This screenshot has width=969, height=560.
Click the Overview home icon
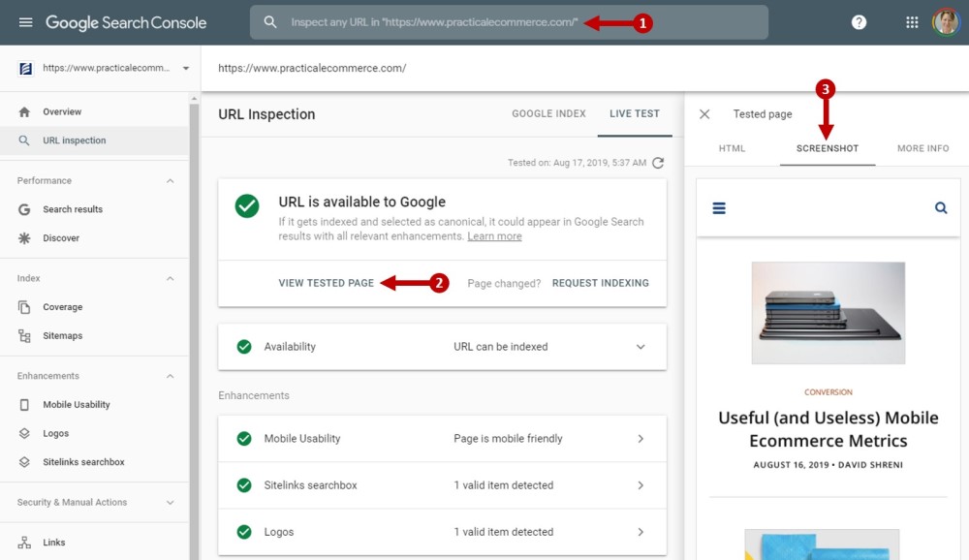(x=24, y=111)
